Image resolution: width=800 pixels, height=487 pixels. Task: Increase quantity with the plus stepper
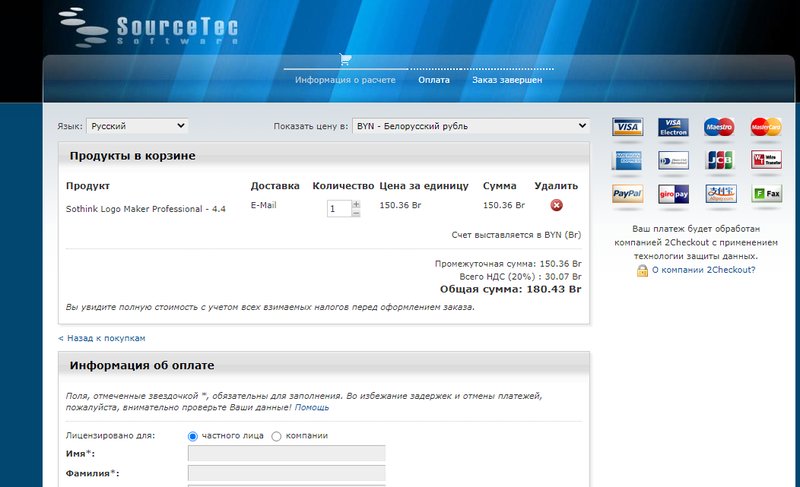[x=356, y=204]
